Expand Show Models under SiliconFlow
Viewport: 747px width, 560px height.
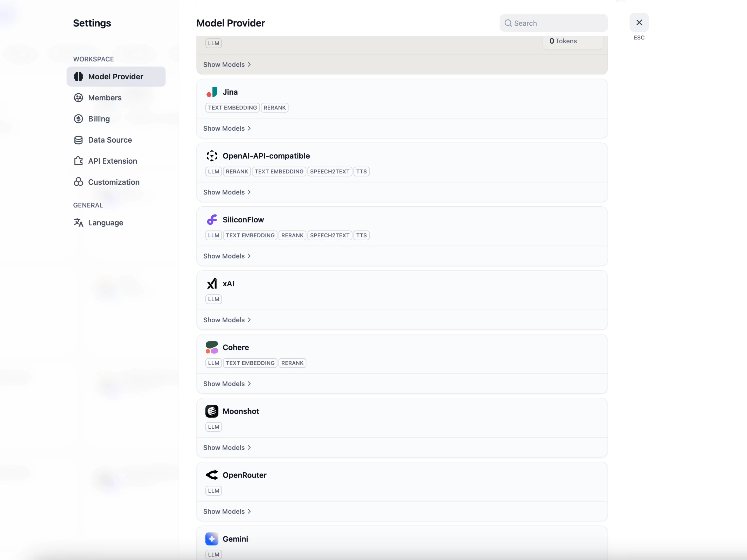227,256
